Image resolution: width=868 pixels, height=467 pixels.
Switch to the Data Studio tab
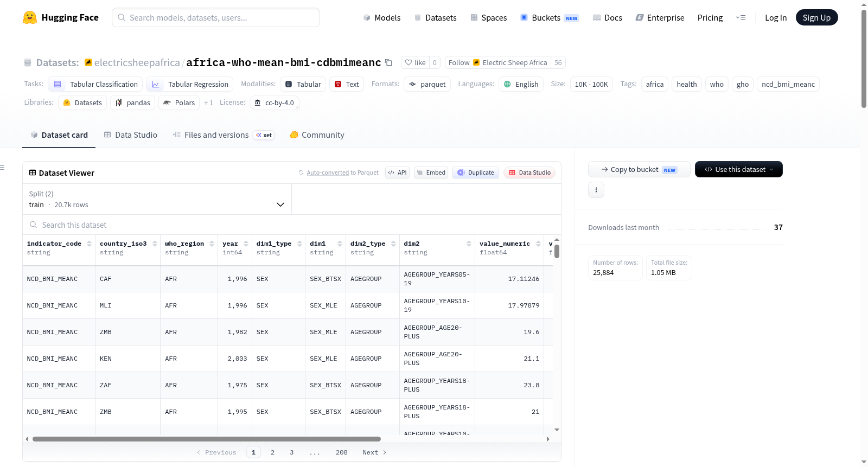click(130, 135)
